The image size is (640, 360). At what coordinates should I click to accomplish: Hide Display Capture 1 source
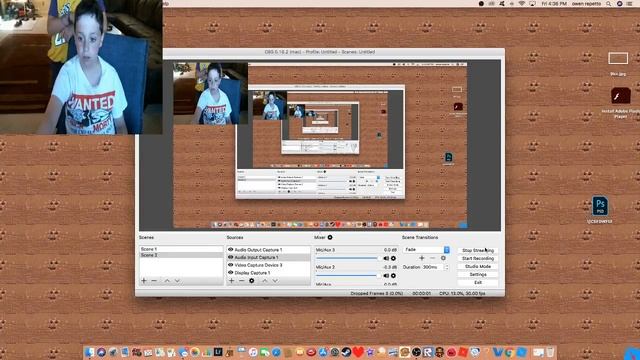pyautogui.click(x=230, y=272)
